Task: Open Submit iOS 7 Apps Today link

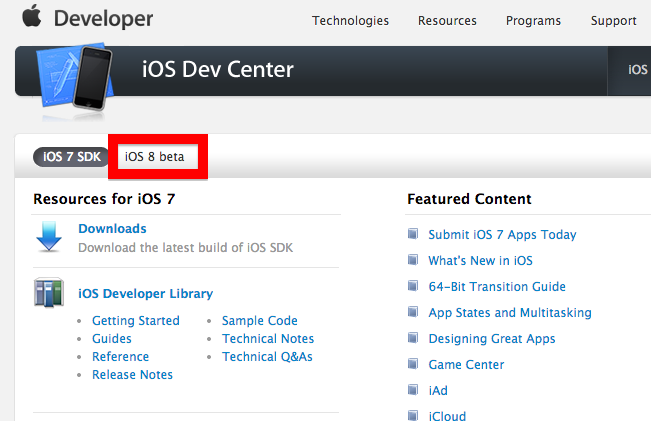Action: click(x=502, y=235)
